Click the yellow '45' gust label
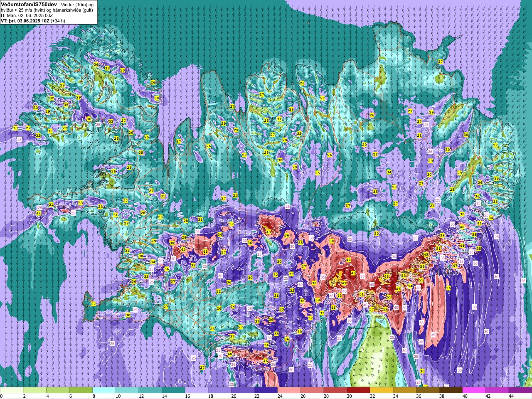This screenshot has width=532, height=399. point(183,249)
